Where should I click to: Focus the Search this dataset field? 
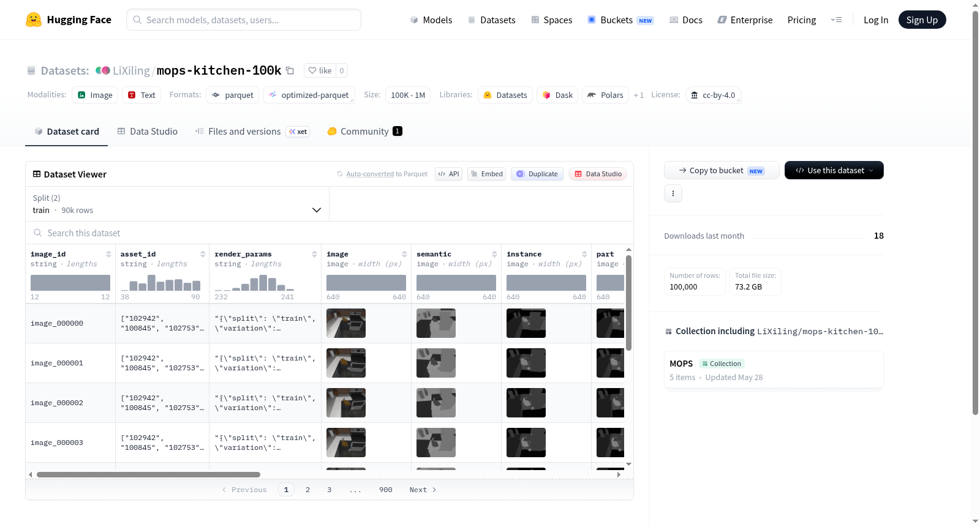[x=330, y=233]
